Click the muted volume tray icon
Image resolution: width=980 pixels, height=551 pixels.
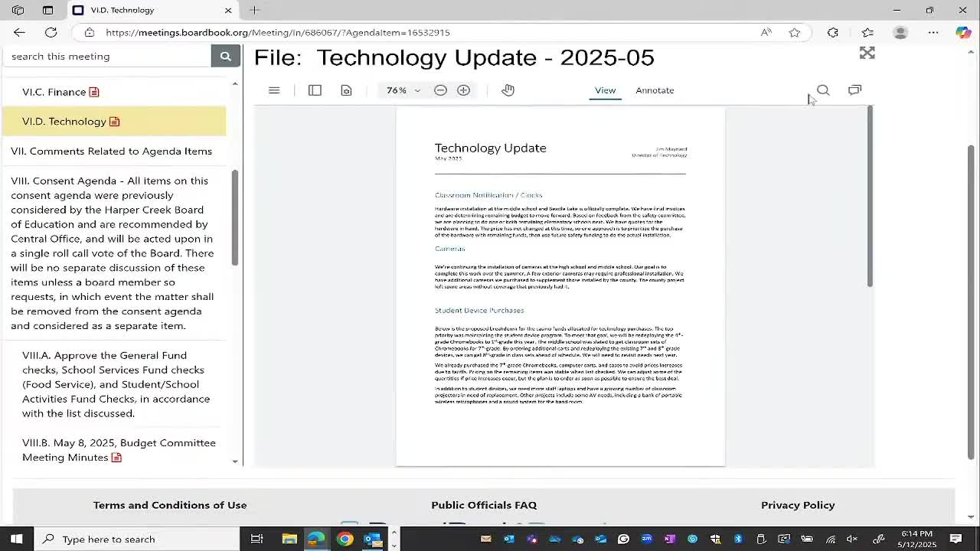click(x=852, y=539)
